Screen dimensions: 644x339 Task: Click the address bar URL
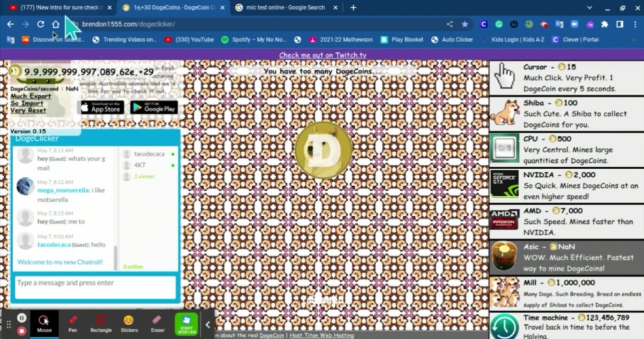coord(128,25)
